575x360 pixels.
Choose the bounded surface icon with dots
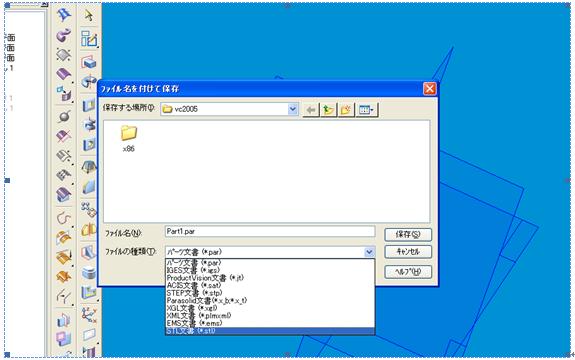[63, 55]
